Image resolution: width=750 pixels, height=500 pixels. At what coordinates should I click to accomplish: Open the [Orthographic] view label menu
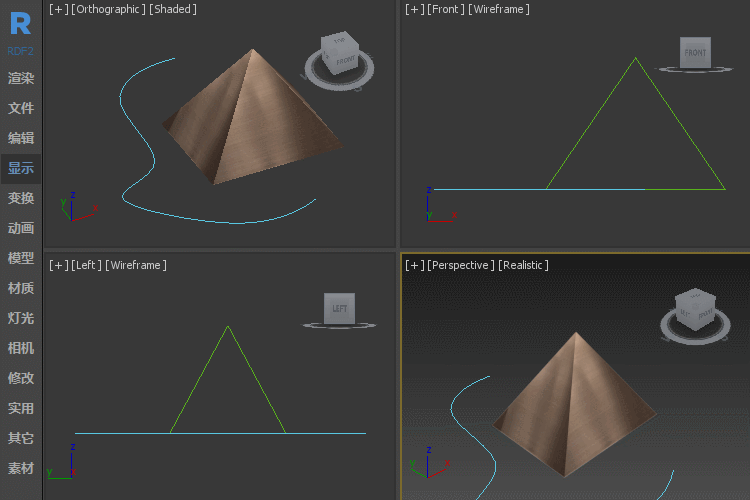pyautogui.click(x=108, y=9)
